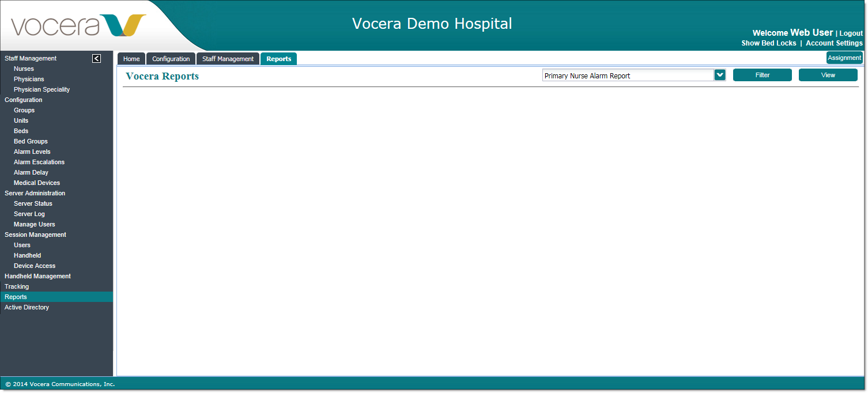Select Beds in the sidebar

pos(21,131)
